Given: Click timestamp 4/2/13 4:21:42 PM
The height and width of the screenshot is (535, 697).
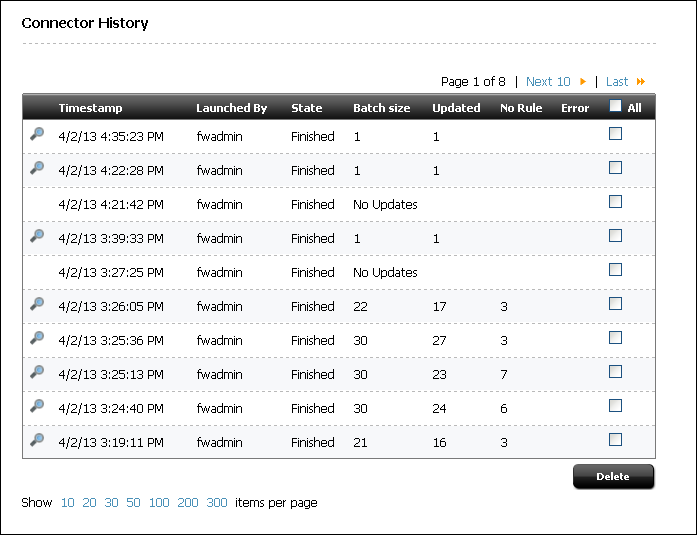Looking at the screenshot, I should [x=111, y=204].
